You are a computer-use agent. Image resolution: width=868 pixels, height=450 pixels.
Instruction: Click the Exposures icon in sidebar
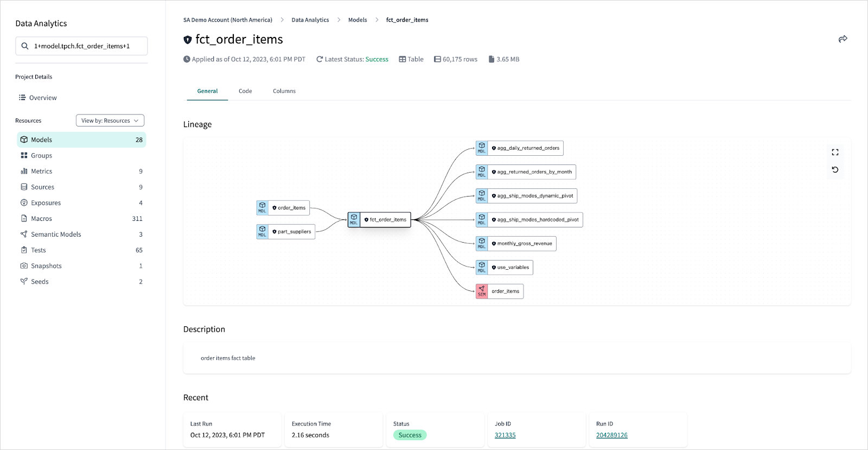pos(24,202)
